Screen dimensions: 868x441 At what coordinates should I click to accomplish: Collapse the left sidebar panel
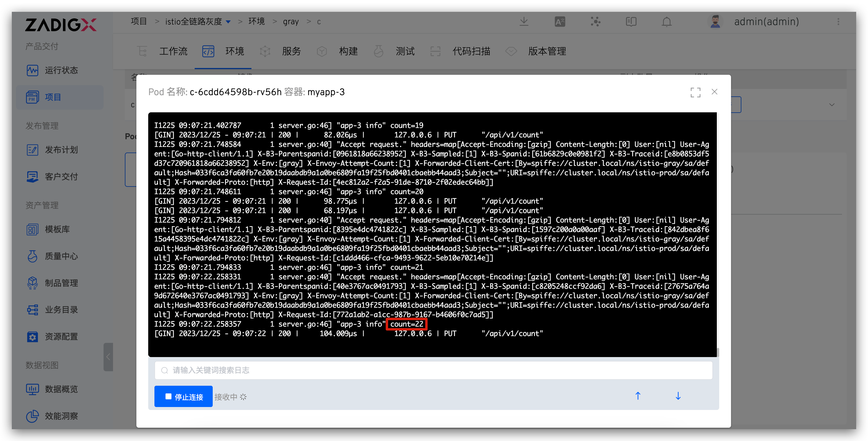point(108,357)
